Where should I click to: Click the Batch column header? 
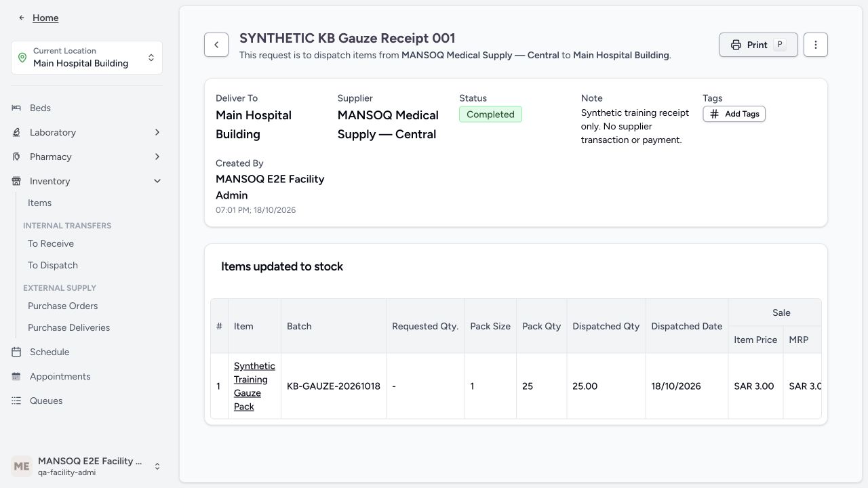point(334,326)
